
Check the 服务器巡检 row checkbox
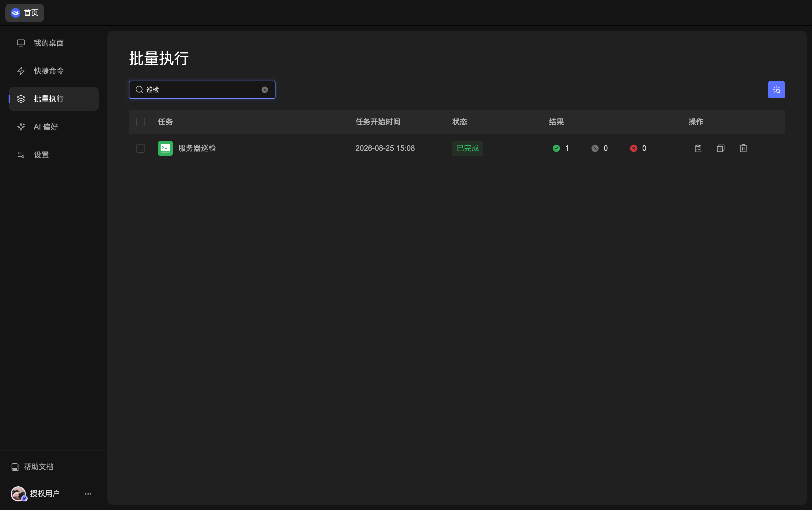[x=140, y=148]
